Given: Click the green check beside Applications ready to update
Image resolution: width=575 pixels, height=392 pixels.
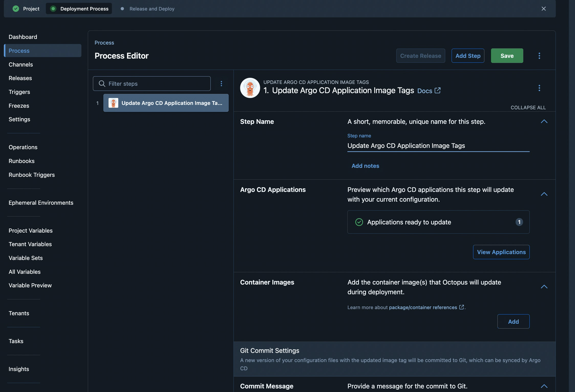Looking at the screenshot, I should point(359,222).
